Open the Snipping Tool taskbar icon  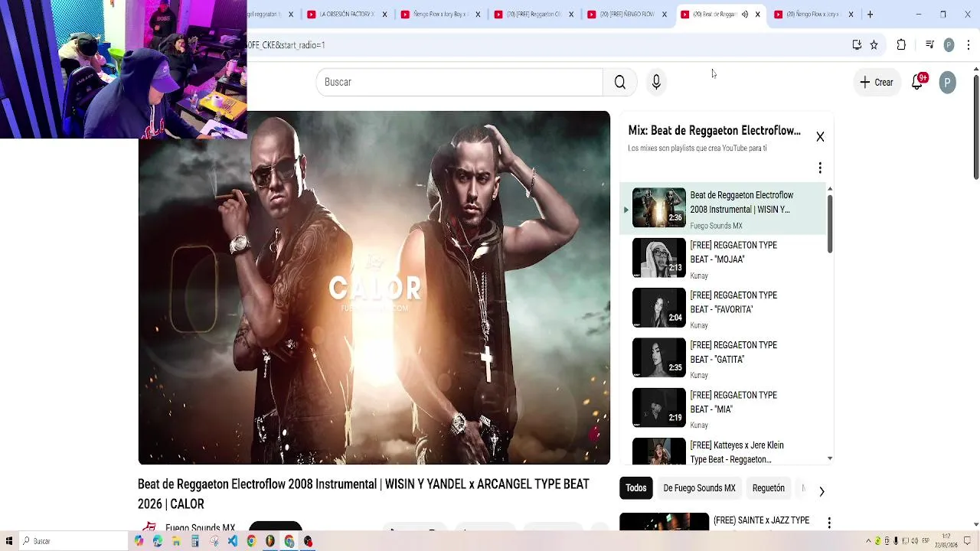pos(214,541)
